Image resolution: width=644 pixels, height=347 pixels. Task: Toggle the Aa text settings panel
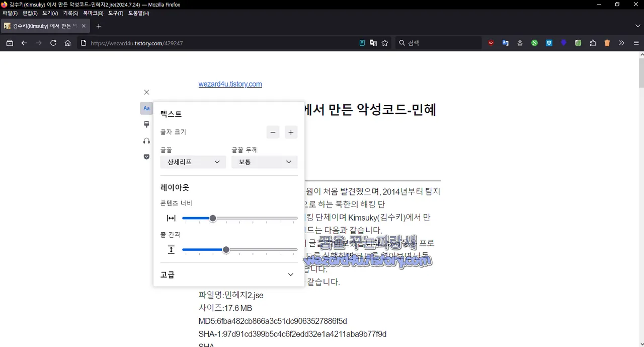(x=146, y=108)
